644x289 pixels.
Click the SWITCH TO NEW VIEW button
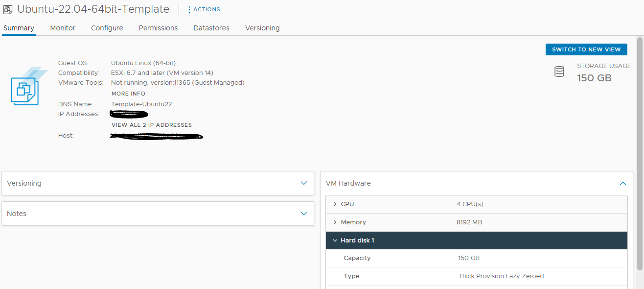point(586,49)
